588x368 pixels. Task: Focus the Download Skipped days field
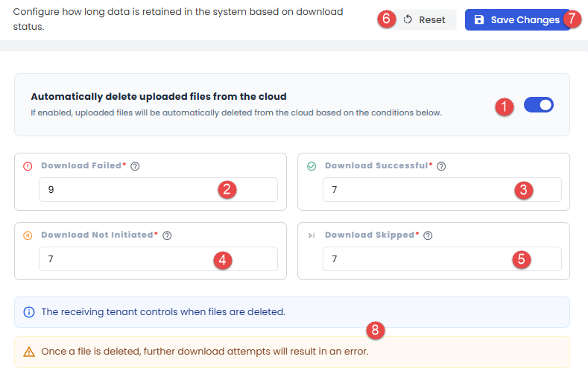(x=442, y=258)
